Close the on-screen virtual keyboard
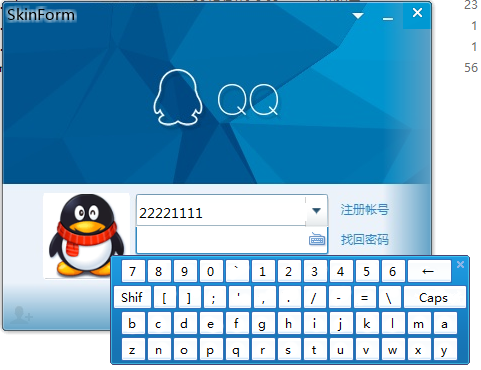Screen dimensions: 481x370 tap(460, 265)
